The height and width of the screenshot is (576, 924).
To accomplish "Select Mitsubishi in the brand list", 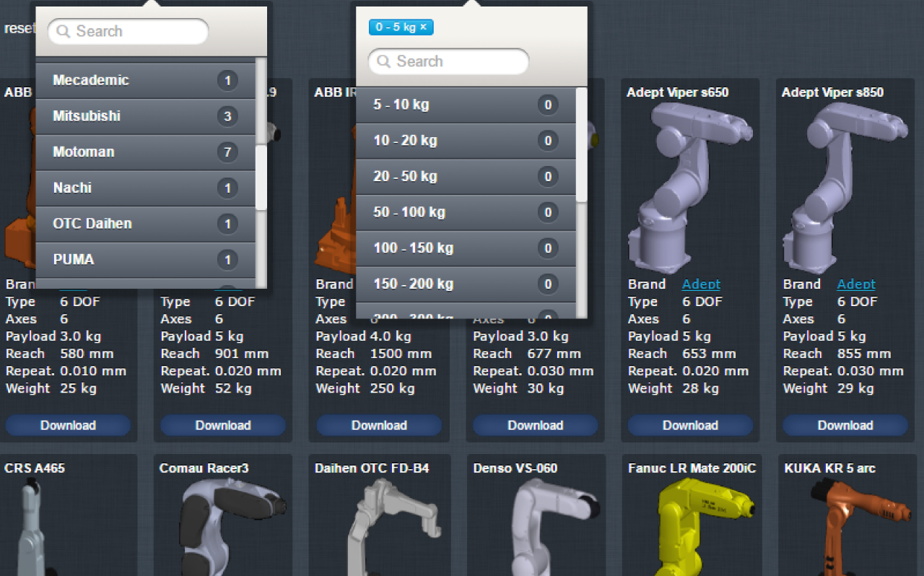I will pos(146,116).
